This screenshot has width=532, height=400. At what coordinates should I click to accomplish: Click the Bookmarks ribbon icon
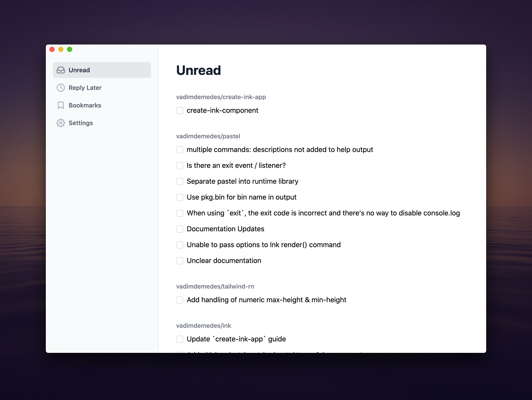[x=61, y=105]
